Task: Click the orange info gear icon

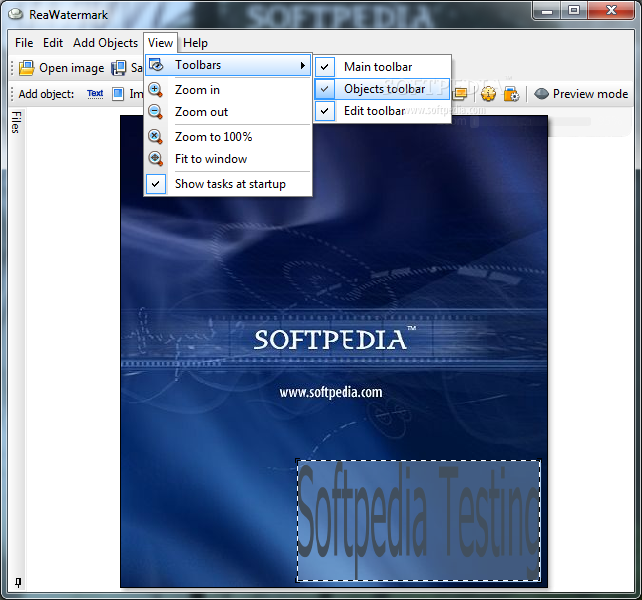Action: 488,94
